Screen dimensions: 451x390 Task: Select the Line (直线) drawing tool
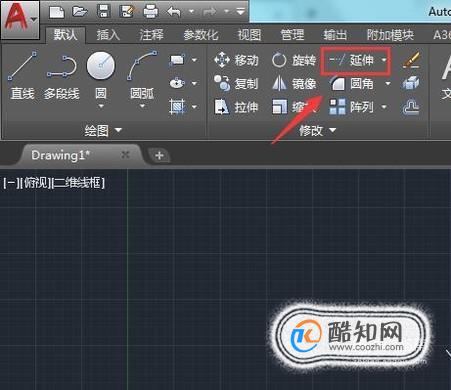[22, 75]
